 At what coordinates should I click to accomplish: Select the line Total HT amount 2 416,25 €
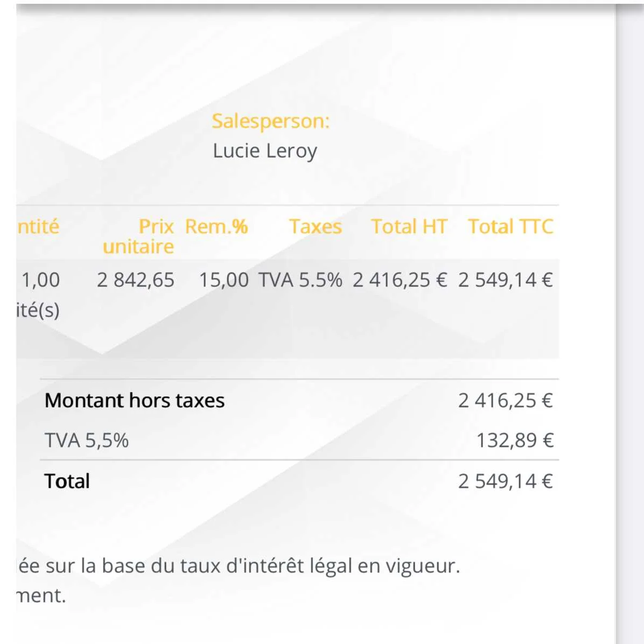(x=400, y=280)
